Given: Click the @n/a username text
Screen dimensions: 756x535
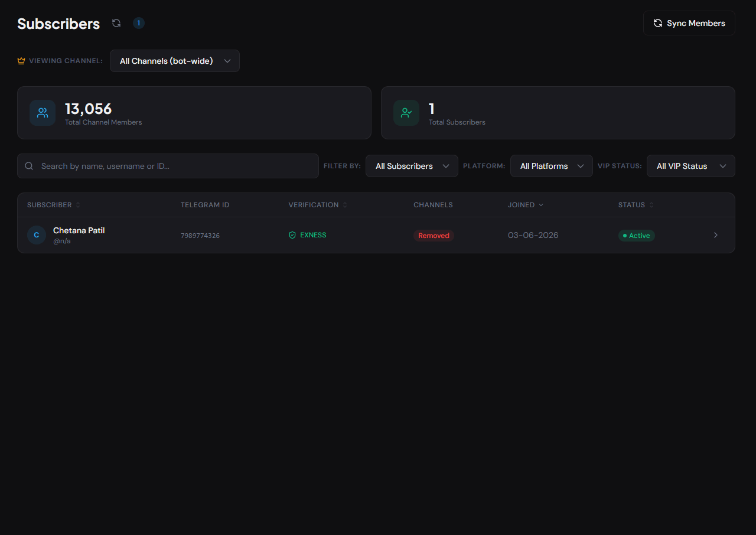Looking at the screenshot, I should [x=62, y=241].
